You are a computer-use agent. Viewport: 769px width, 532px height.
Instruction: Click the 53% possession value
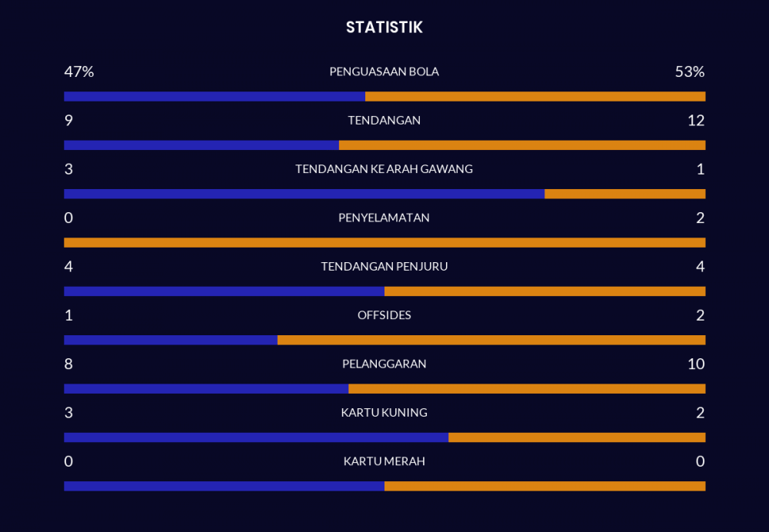689,71
